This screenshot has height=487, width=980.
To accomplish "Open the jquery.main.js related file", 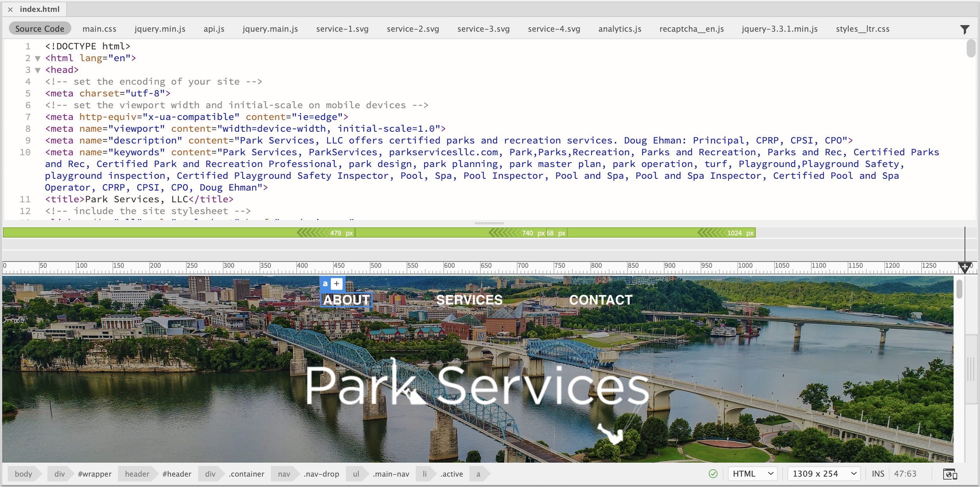I will 270,29.
